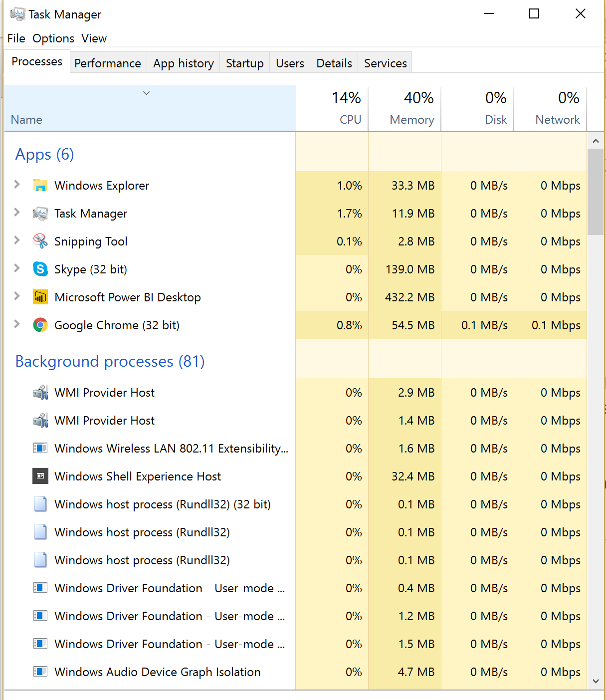Switch to the Performance tab
This screenshot has height=700, width=606.
click(108, 63)
